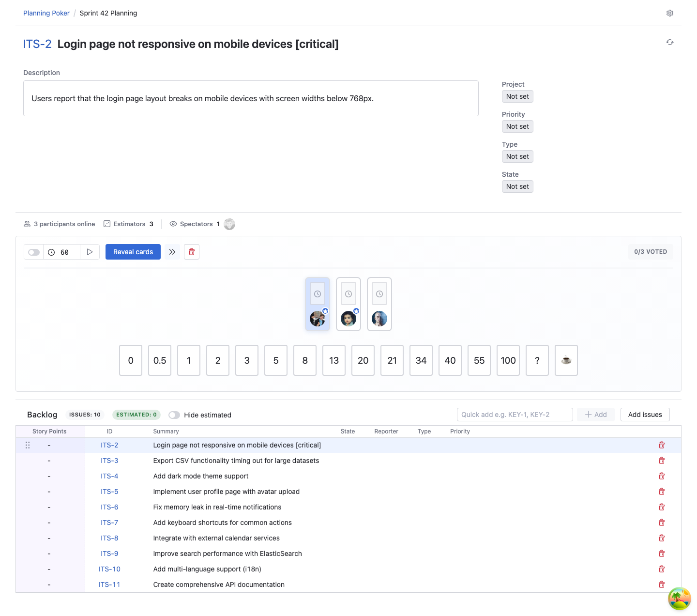Click the 0/3 VOTED badge
The width and height of the screenshot is (697, 616).
click(651, 252)
